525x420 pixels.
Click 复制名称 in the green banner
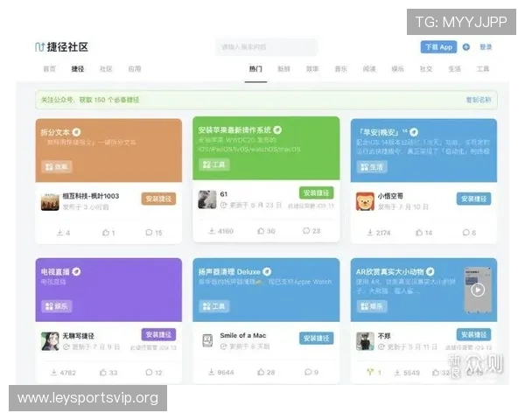tap(479, 100)
